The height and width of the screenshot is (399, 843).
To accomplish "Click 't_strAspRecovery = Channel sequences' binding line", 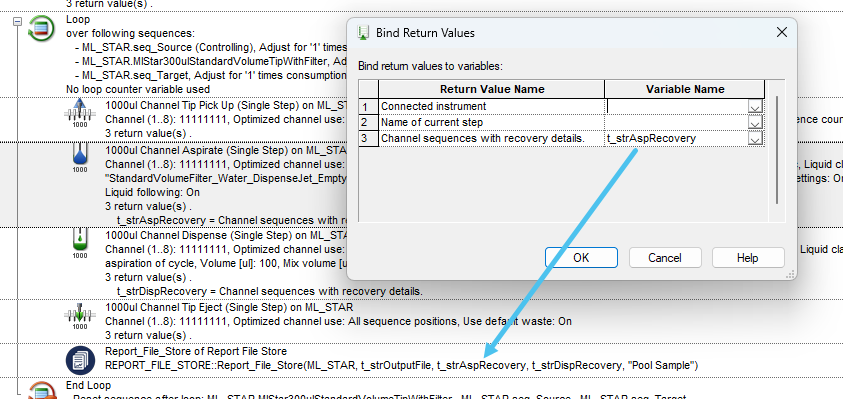I will [231, 220].
